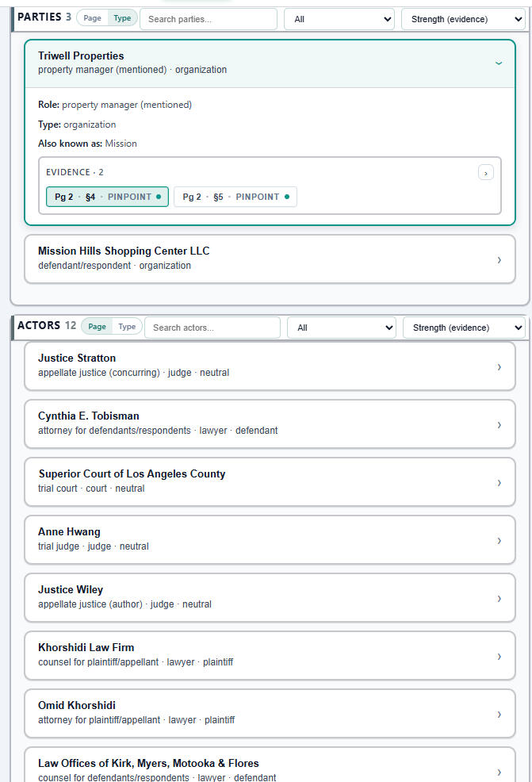Screen dimensions: 532x782
Task: Open the Pg 2 §4 pinpoint evidence chip
Action: click(107, 197)
